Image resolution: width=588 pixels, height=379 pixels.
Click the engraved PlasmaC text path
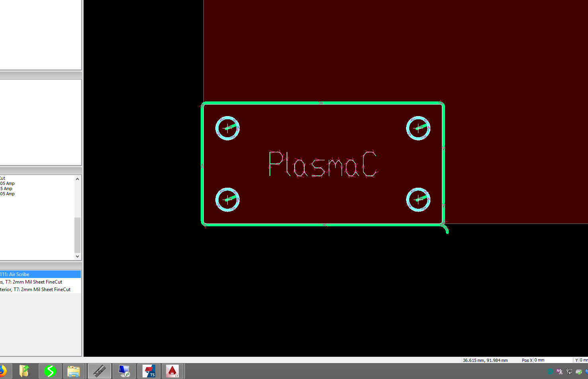click(322, 164)
